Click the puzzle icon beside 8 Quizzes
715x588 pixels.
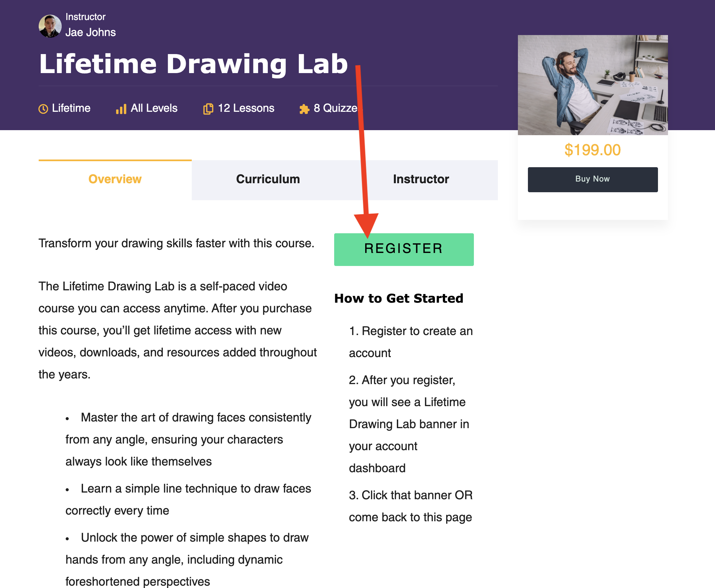point(304,108)
